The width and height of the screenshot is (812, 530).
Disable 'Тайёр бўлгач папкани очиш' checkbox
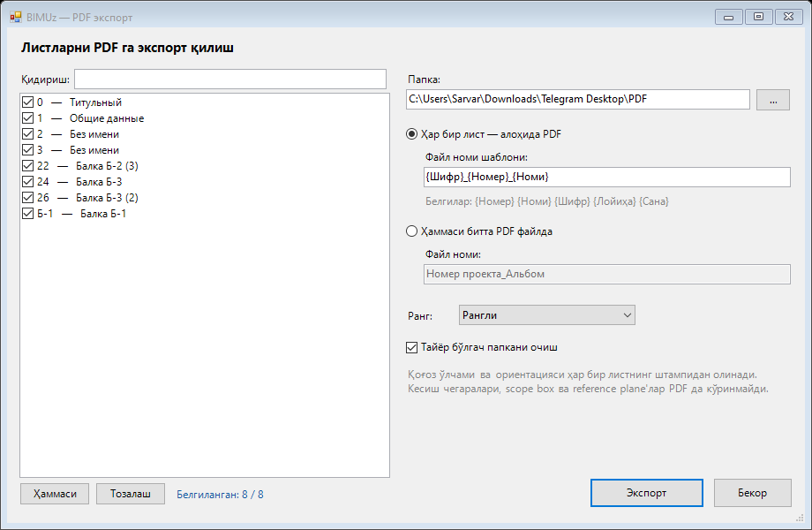[x=411, y=348]
